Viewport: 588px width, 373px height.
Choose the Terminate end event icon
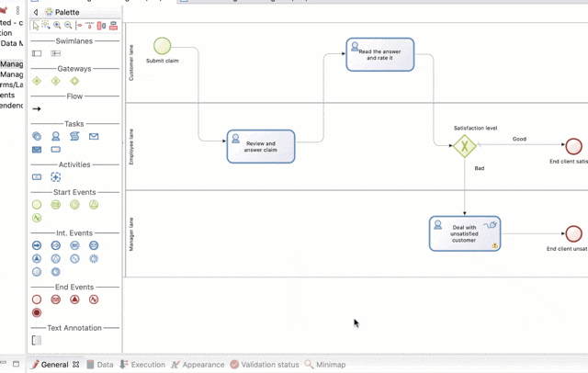[x=37, y=313]
